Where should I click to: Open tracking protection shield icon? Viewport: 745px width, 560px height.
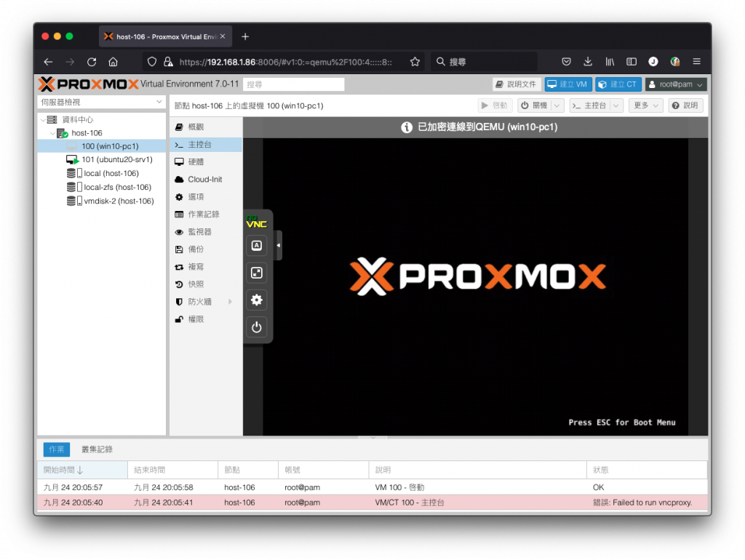point(152,62)
